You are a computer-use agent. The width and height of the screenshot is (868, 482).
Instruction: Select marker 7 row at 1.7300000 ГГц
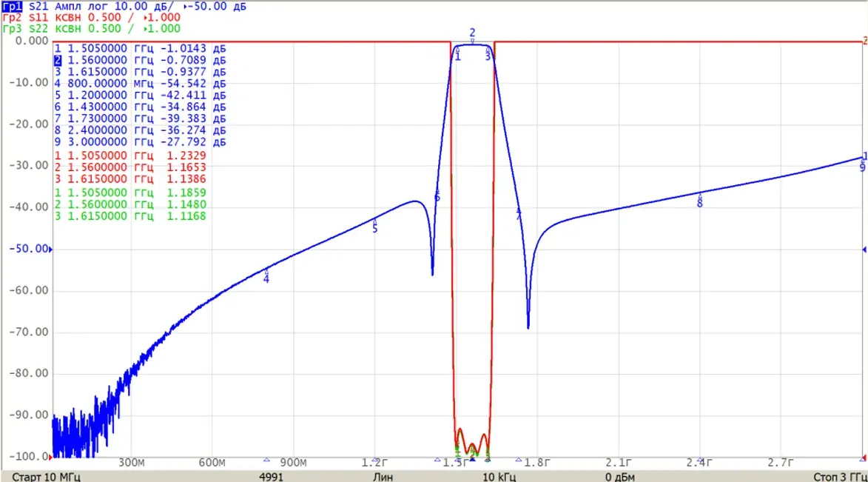coord(140,118)
